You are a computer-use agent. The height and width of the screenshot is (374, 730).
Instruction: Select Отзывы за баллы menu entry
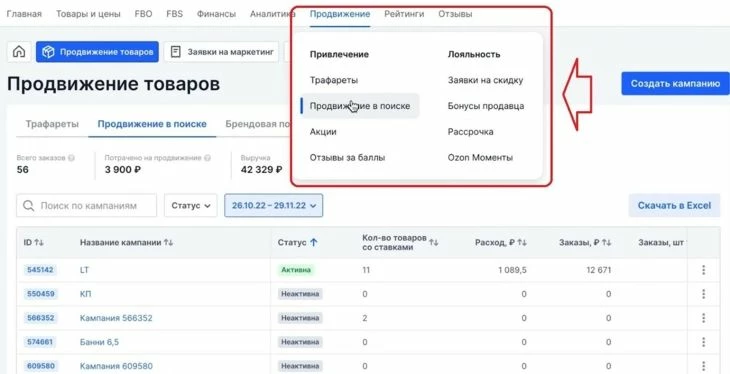coord(347,158)
